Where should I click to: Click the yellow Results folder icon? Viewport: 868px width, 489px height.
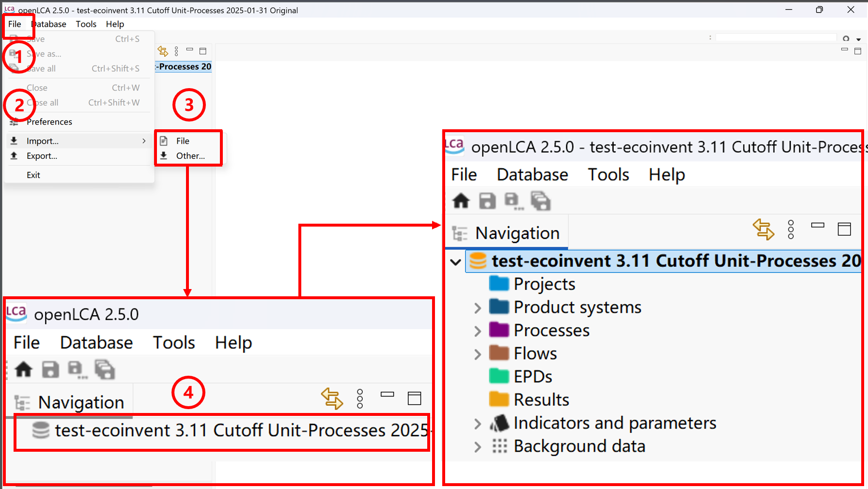pos(499,399)
